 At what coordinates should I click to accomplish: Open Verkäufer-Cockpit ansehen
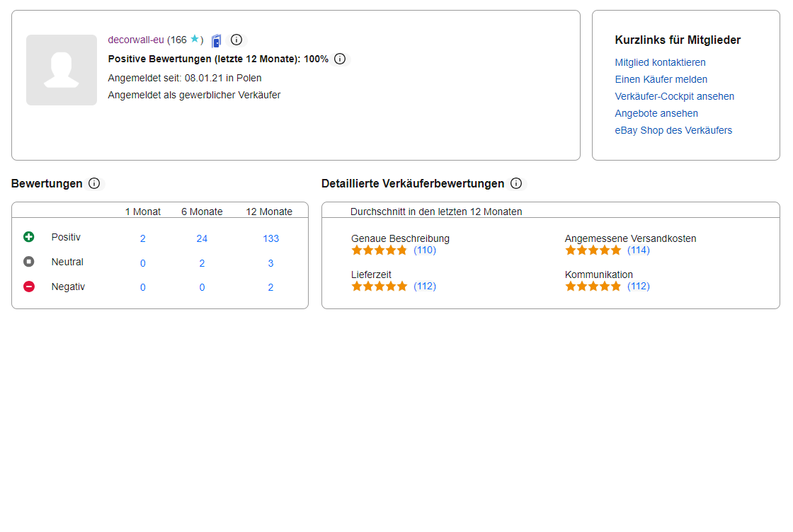674,96
